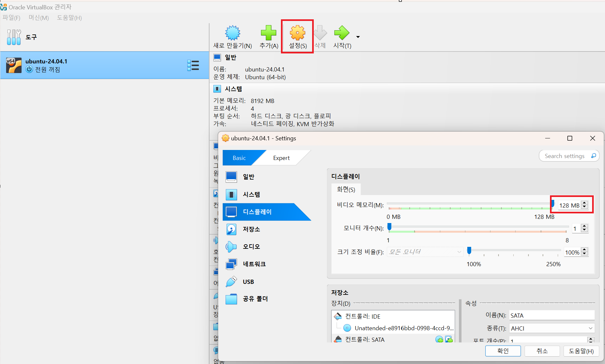Click the 확인 confirm button

tap(503, 351)
